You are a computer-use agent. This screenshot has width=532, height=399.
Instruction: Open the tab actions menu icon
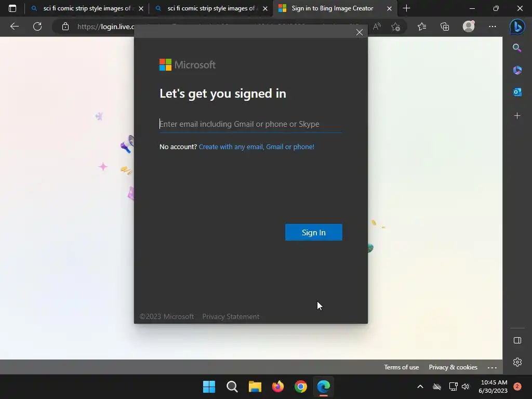(x=12, y=8)
